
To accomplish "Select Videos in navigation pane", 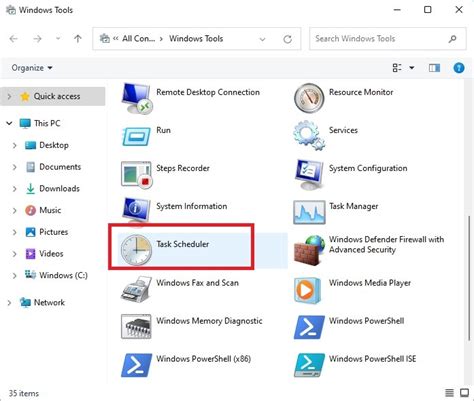I will tap(44, 253).
